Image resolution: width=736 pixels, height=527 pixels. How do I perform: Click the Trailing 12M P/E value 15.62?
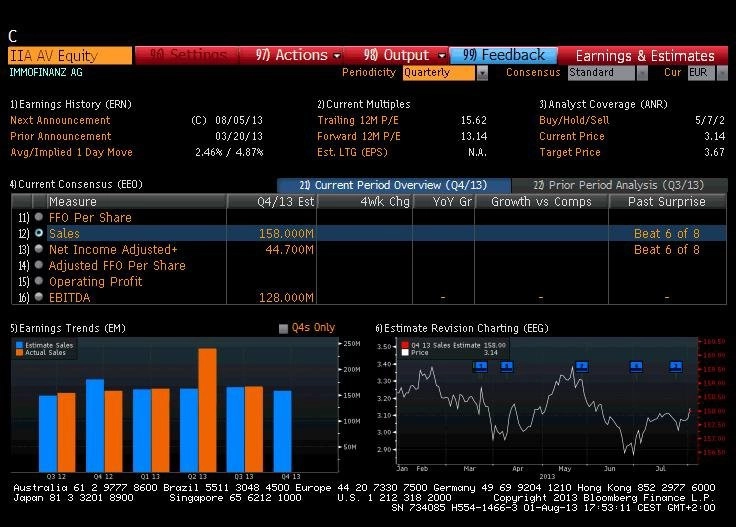coord(474,121)
